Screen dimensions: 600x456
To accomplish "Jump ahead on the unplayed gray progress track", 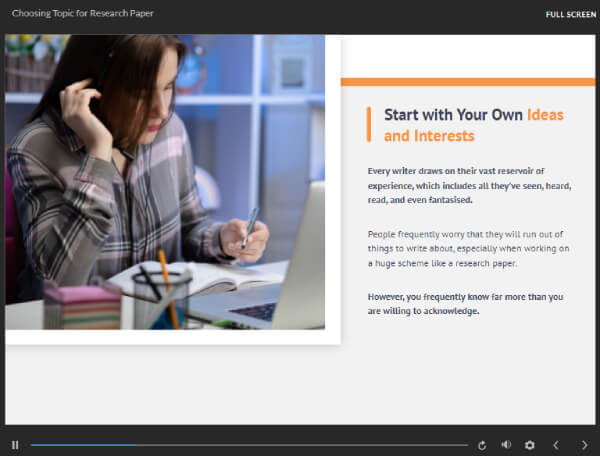I will (x=302, y=445).
